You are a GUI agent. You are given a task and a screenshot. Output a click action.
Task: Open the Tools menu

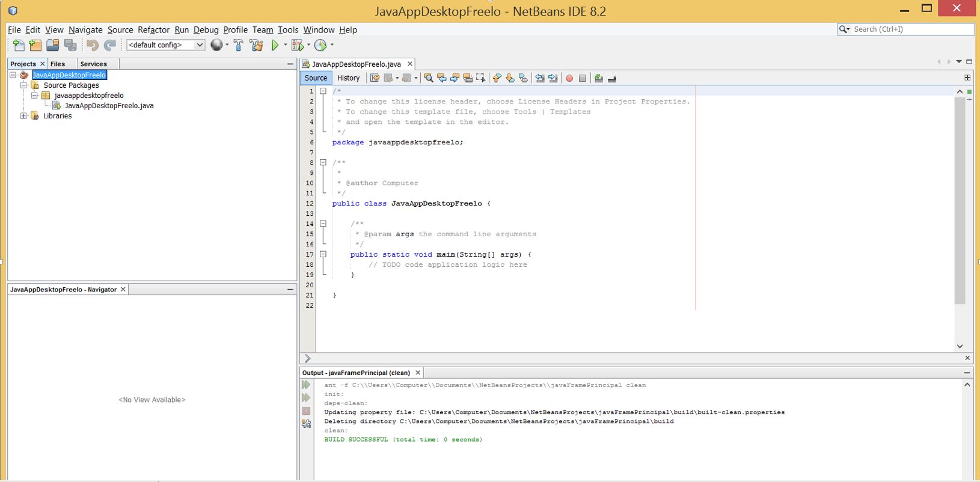tap(288, 30)
